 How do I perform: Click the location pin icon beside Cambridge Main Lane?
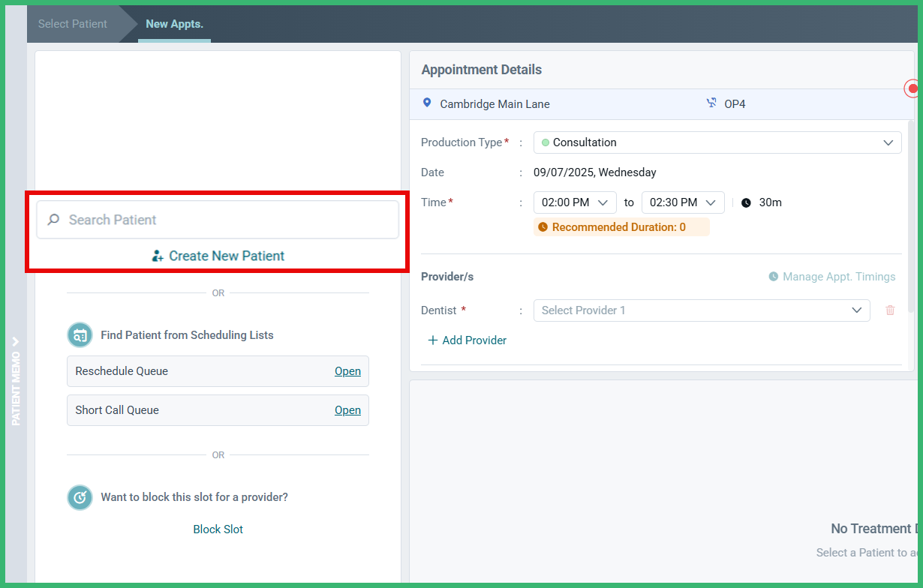click(x=427, y=103)
